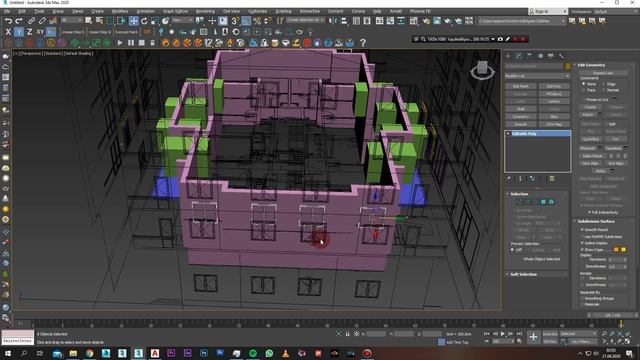Click the QuickSlice button
Viewport: 640px width, 360px height.
click(590, 139)
